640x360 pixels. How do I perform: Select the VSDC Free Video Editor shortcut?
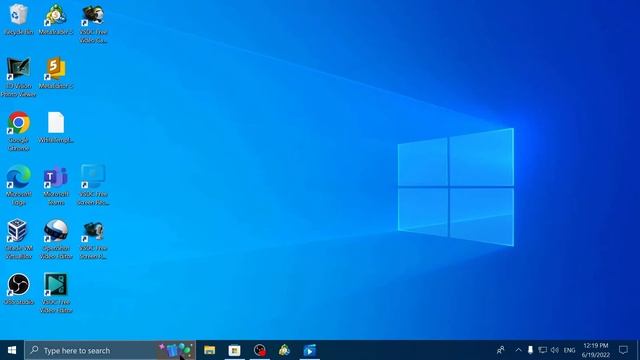point(56,293)
